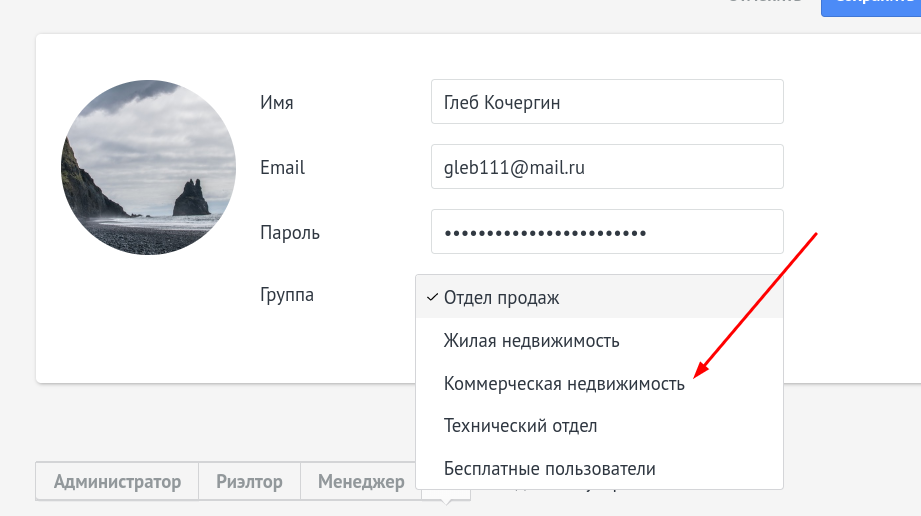Click the Группа field label

[287, 295]
